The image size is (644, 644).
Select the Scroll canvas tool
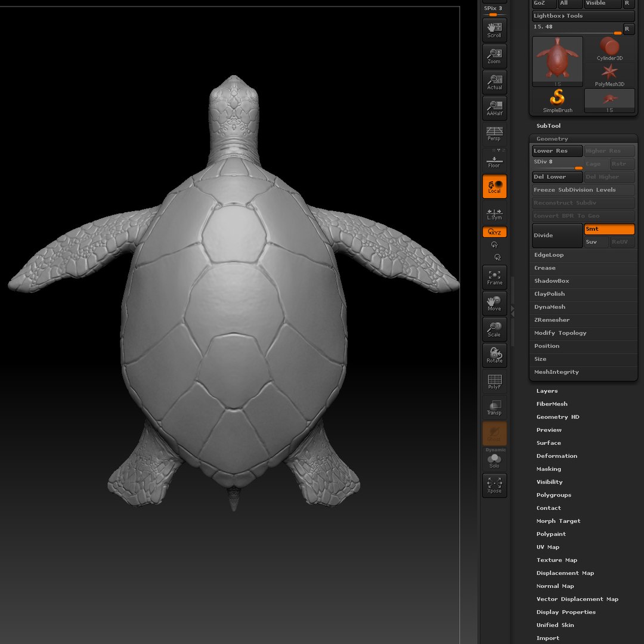click(494, 30)
